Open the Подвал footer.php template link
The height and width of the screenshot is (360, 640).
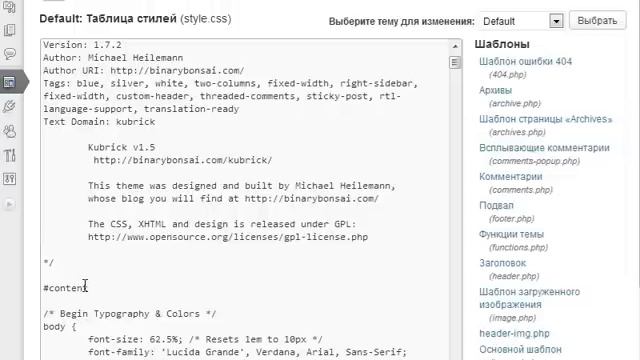[x=496, y=205]
